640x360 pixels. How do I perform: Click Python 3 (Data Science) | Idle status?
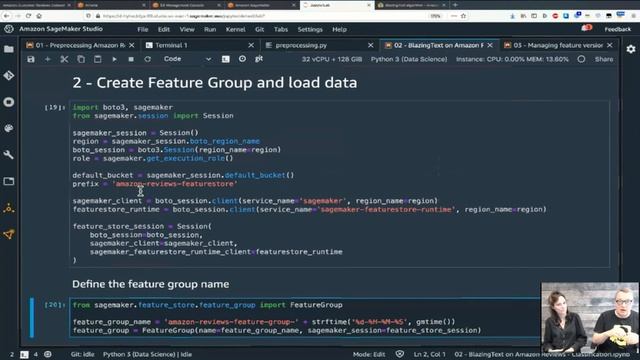click(147, 354)
